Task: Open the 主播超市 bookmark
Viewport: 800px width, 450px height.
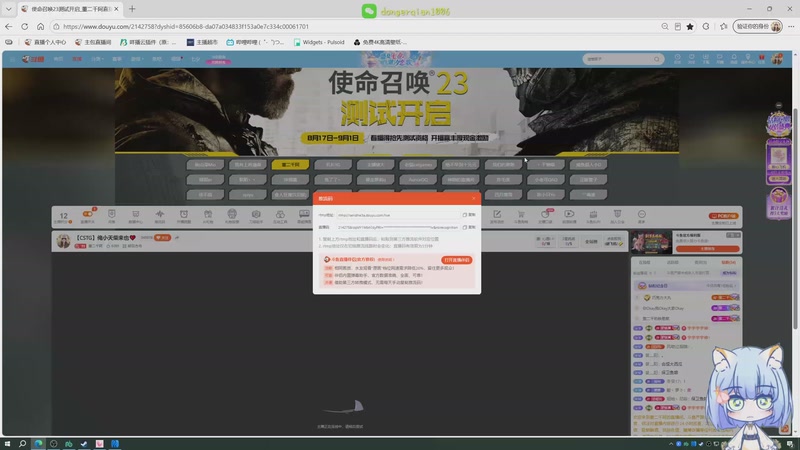Action: (203, 42)
